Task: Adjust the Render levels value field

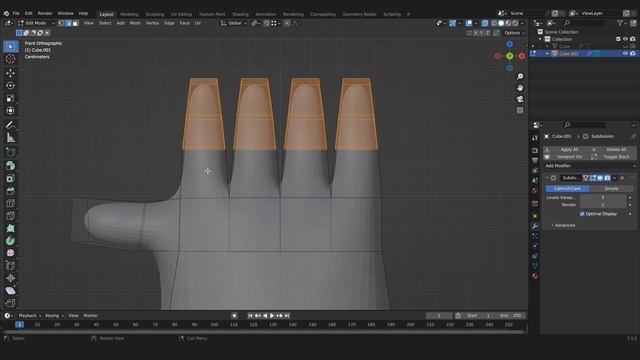Action: coord(603,205)
